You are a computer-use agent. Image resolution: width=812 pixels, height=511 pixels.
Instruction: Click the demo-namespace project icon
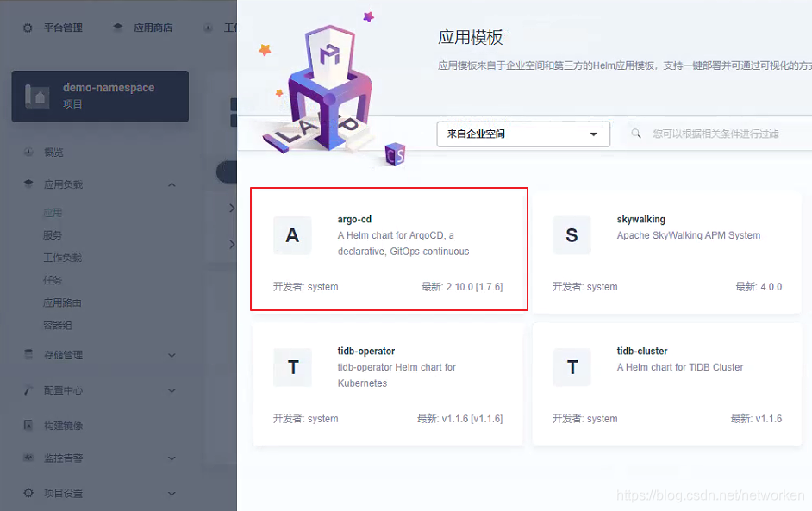[37, 97]
